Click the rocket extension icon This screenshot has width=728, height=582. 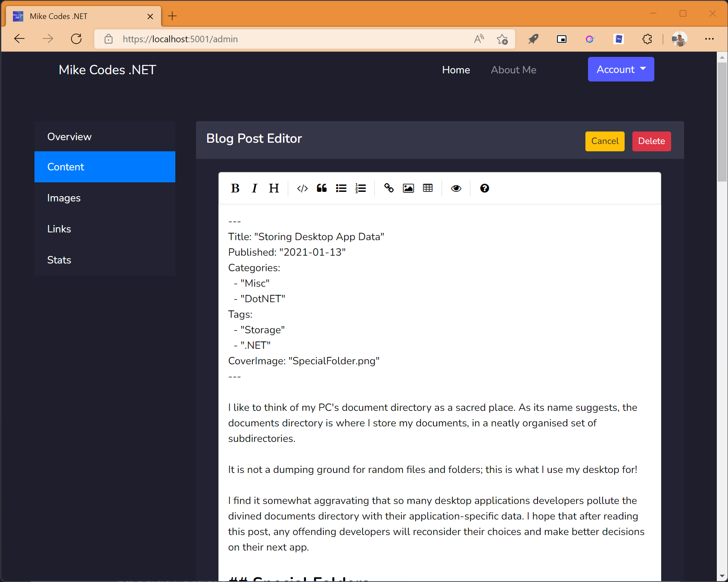click(x=533, y=39)
